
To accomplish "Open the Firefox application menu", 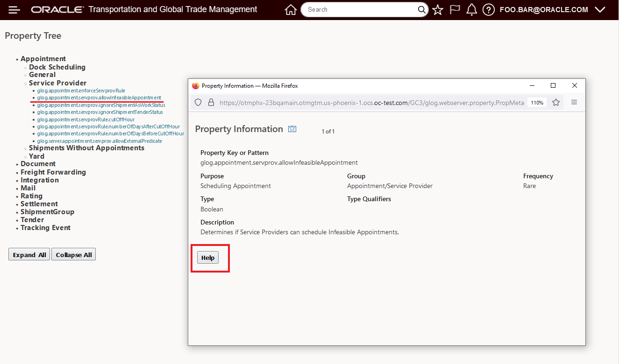I will coord(575,103).
